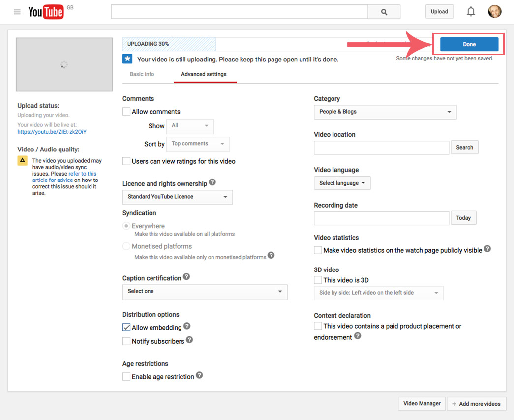Open the 3D Side by side layout dropdown

tap(379, 293)
